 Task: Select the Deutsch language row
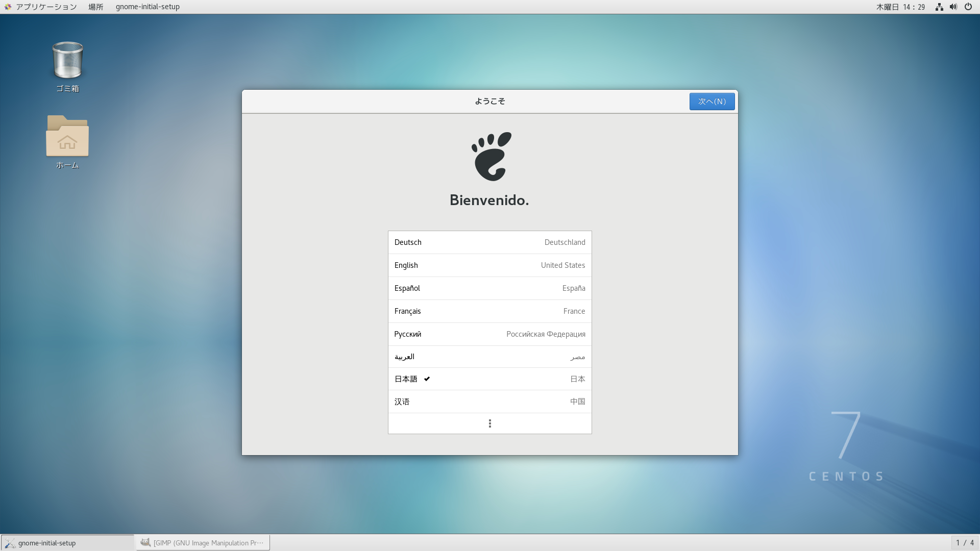coord(489,242)
